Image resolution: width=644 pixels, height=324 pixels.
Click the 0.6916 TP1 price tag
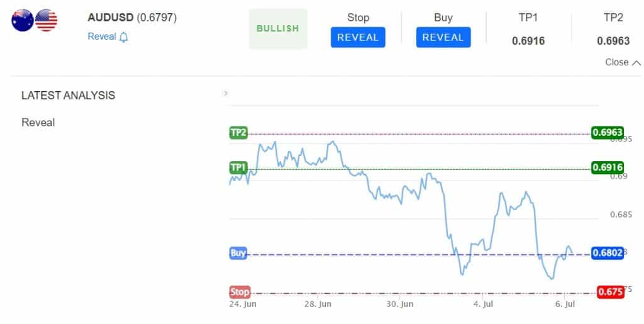pyautogui.click(x=608, y=167)
